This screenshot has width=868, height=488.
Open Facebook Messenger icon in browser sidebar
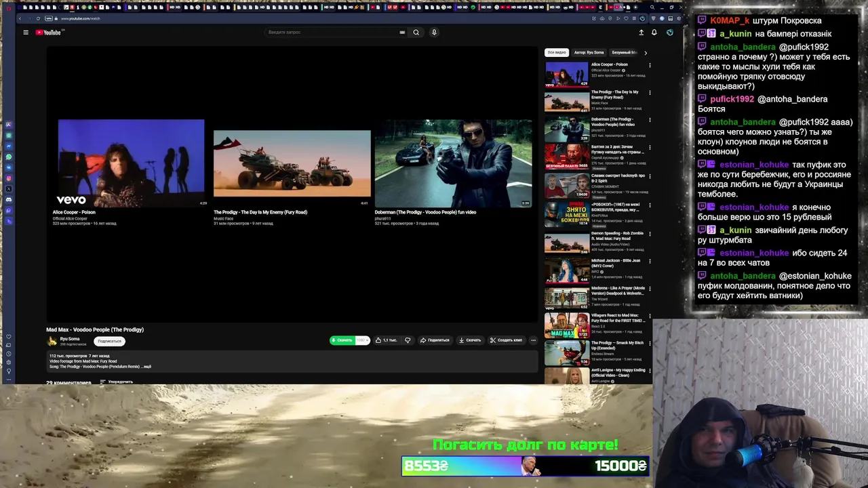click(x=9, y=146)
